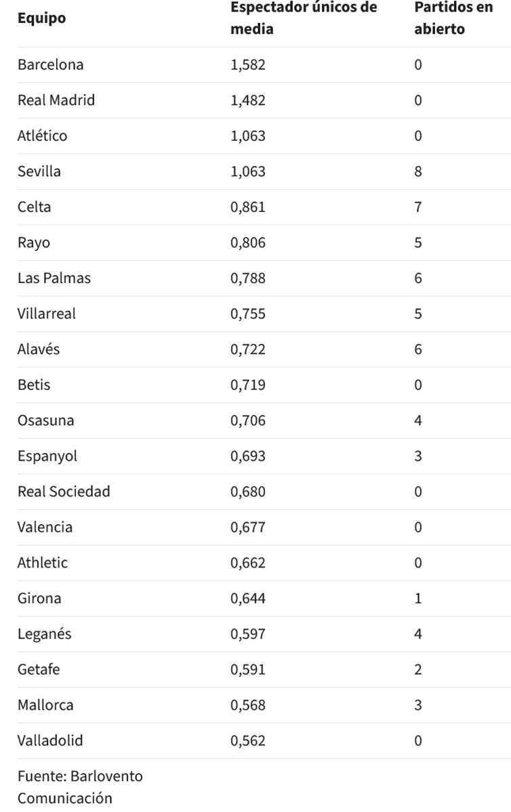Select the Celta team name
Viewport: 511px width, 812px height.
[x=34, y=207]
